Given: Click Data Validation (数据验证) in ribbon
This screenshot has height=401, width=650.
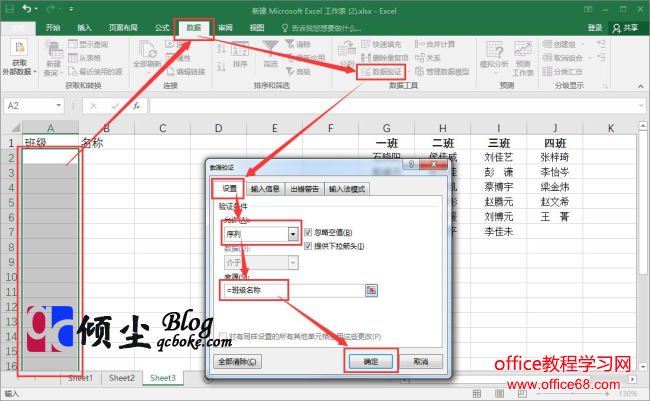Looking at the screenshot, I should [381, 72].
